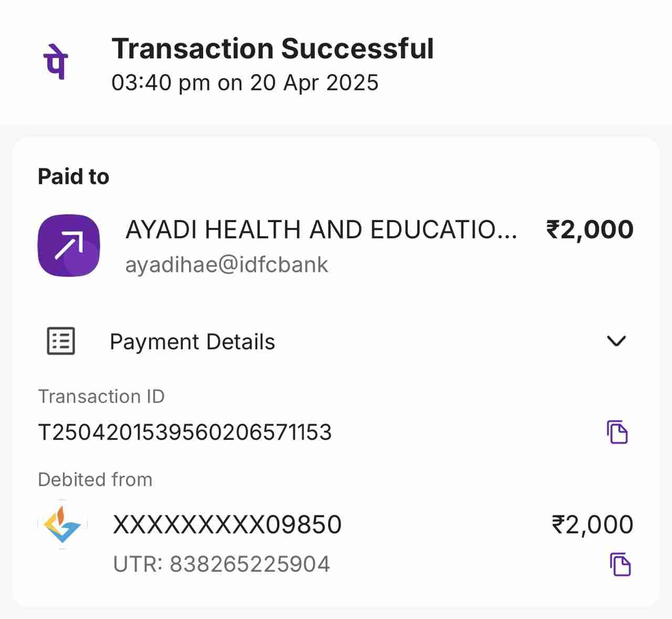The height and width of the screenshot is (619, 672).
Task: Click the ₹2,000 debited amount beside account
Action: pyautogui.click(x=592, y=524)
